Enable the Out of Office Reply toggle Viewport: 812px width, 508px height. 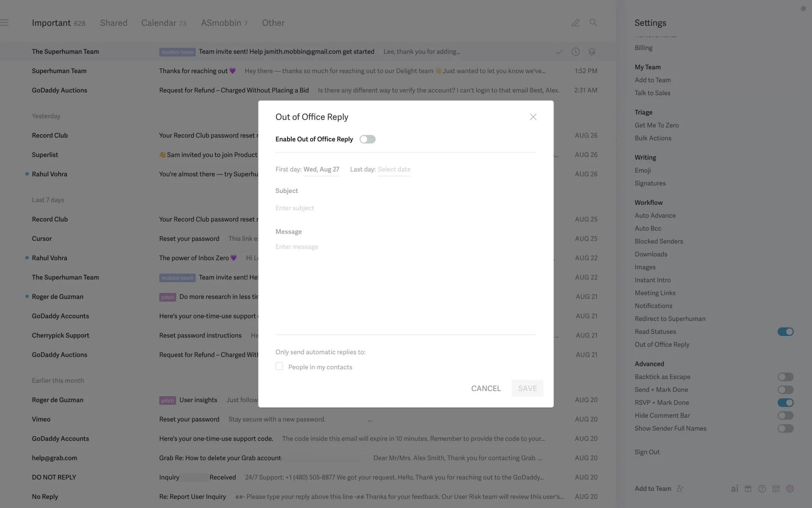click(367, 139)
